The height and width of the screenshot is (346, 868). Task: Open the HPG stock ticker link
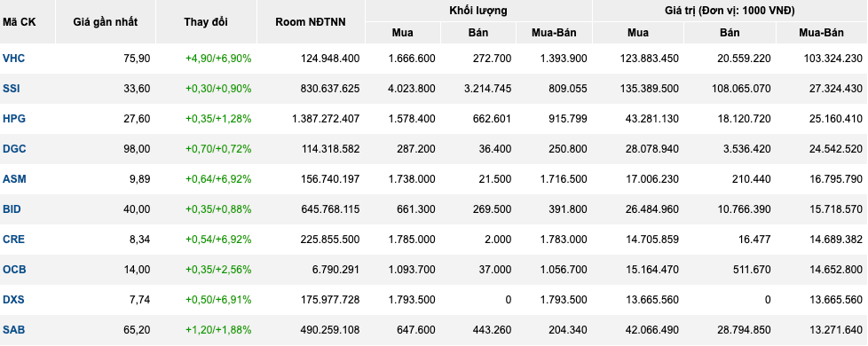click(14, 119)
